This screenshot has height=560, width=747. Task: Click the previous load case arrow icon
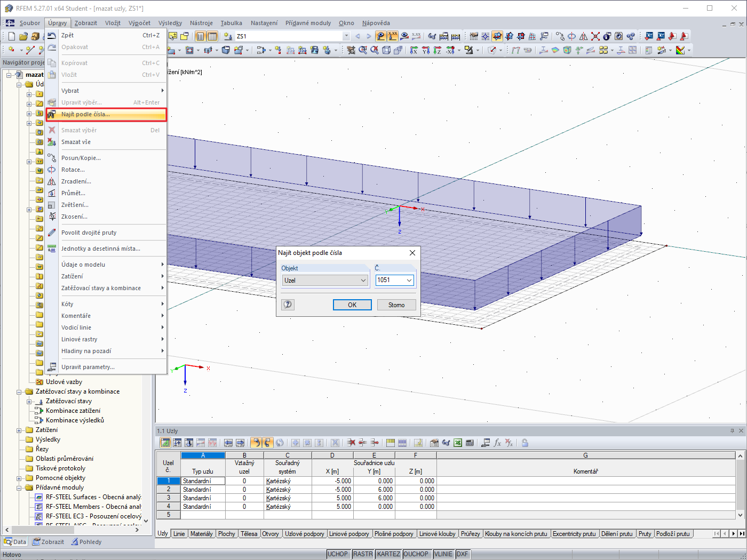click(357, 36)
